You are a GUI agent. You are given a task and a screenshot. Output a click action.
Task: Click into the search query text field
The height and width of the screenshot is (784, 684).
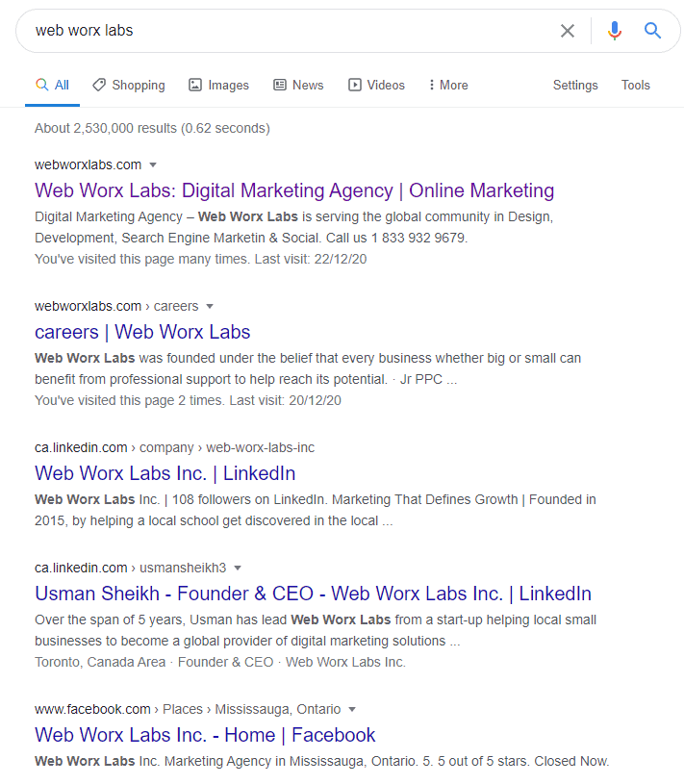tap(290, 31)
